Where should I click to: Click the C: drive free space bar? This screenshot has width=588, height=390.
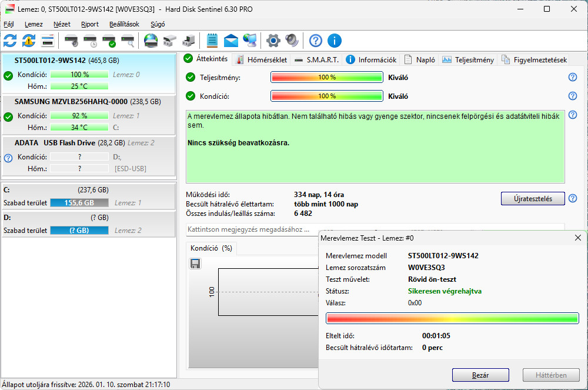(x=79, y=203)
